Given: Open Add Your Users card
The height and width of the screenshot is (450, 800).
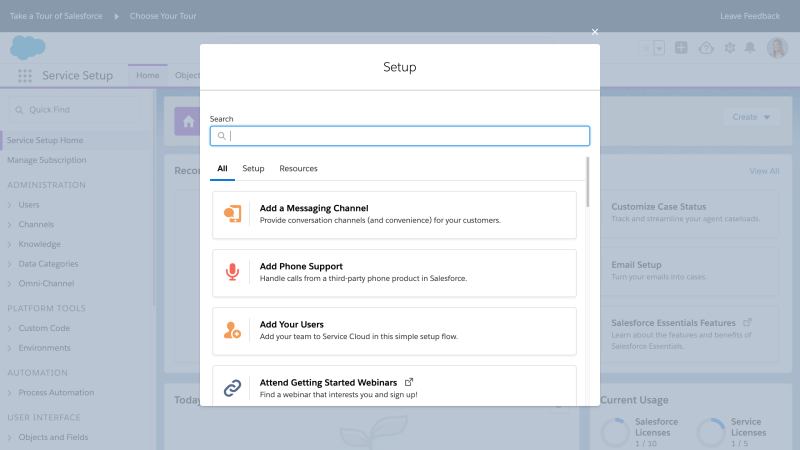Looking at the screenshot, I should pos(394,331).
